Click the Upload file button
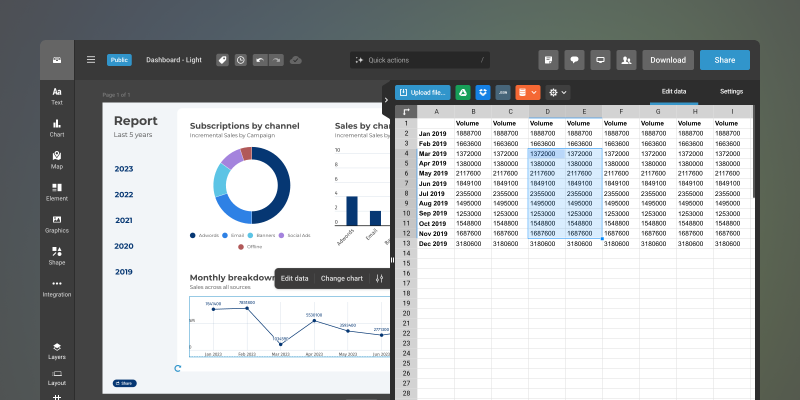 (x=422, y=92)
